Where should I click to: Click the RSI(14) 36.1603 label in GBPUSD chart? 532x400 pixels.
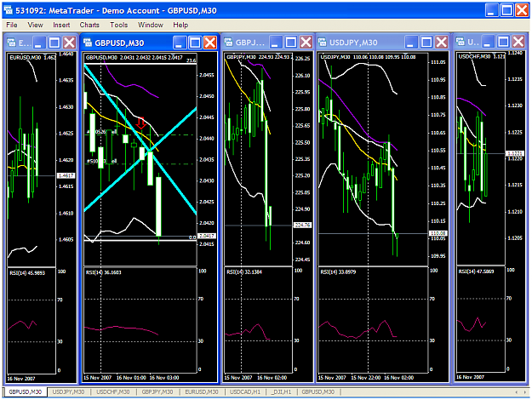(x=104, y=272)
